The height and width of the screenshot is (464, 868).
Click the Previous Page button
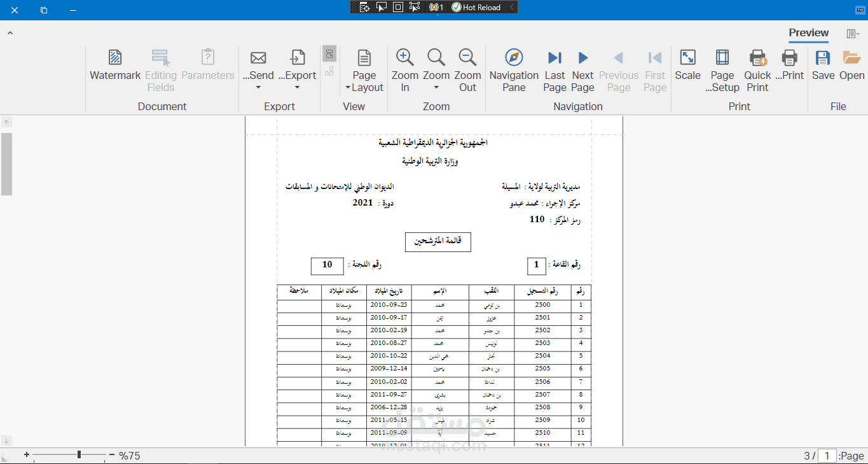coord(619,71)
